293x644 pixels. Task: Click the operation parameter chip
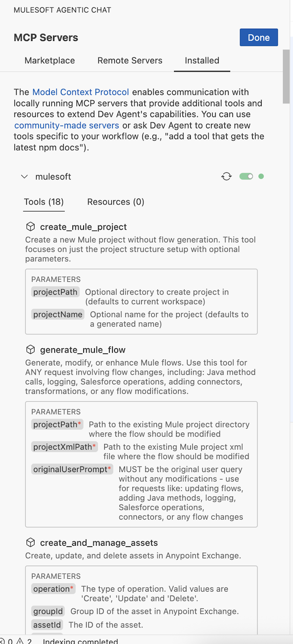[53, 588]
